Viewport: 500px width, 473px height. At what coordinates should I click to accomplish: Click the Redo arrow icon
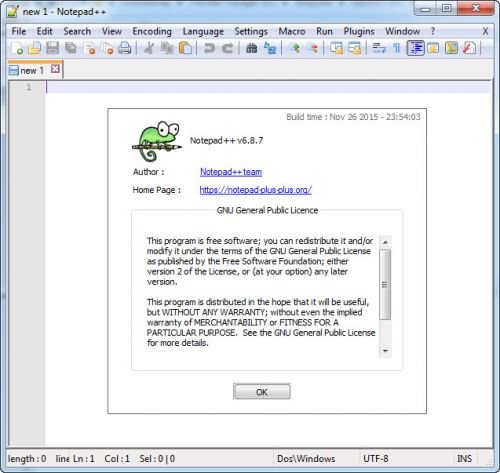227,48
